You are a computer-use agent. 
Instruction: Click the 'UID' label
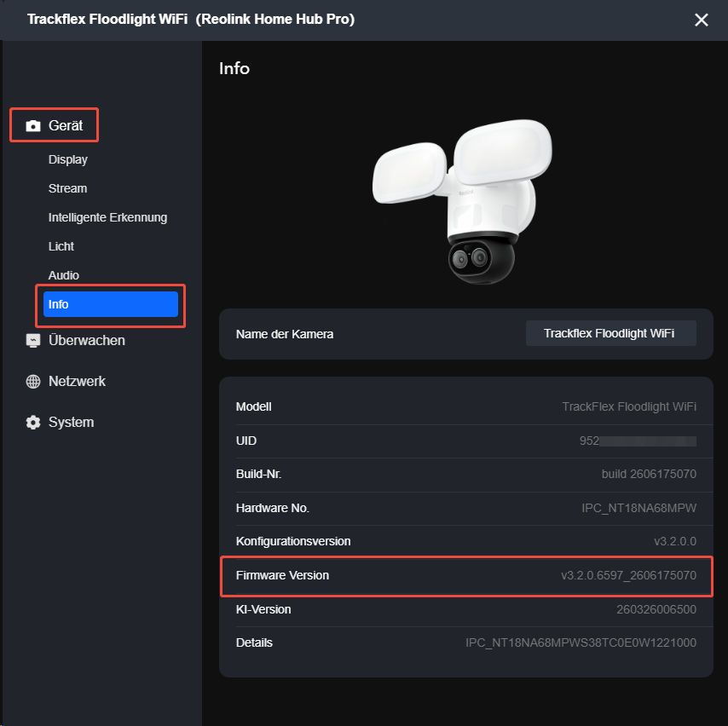(246, 441)
